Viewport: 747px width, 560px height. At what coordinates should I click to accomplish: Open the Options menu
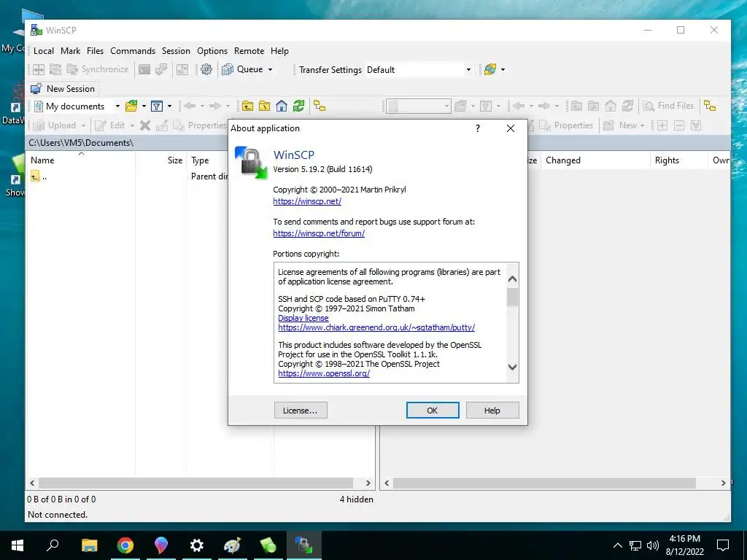point(212,51)
